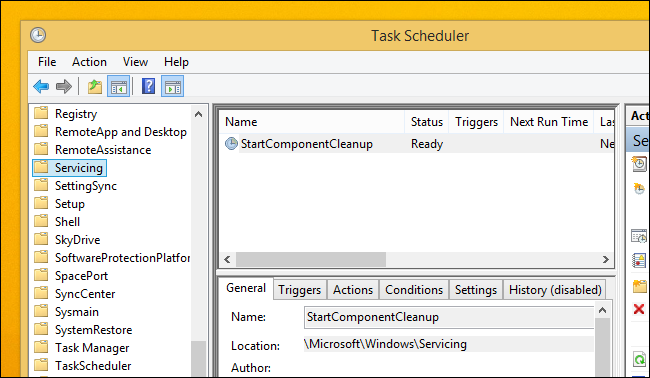
Task: Click the folder tree vertical scrollbar thumb
Action: [199, 359]
